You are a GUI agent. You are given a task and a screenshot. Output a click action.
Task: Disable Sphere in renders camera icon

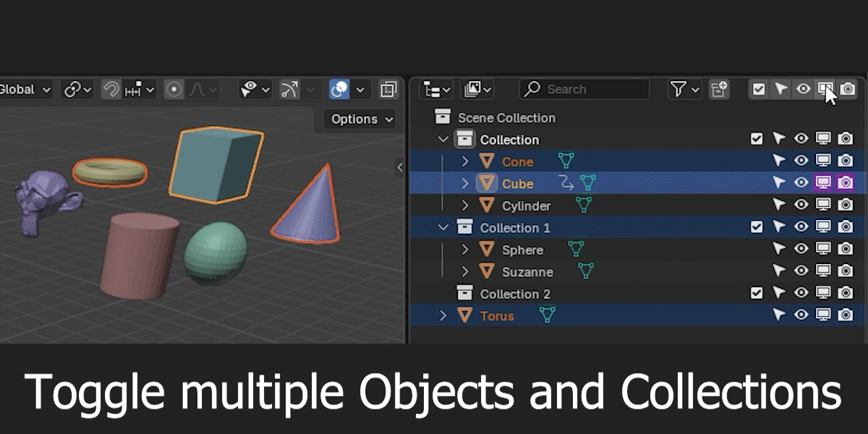845,250
